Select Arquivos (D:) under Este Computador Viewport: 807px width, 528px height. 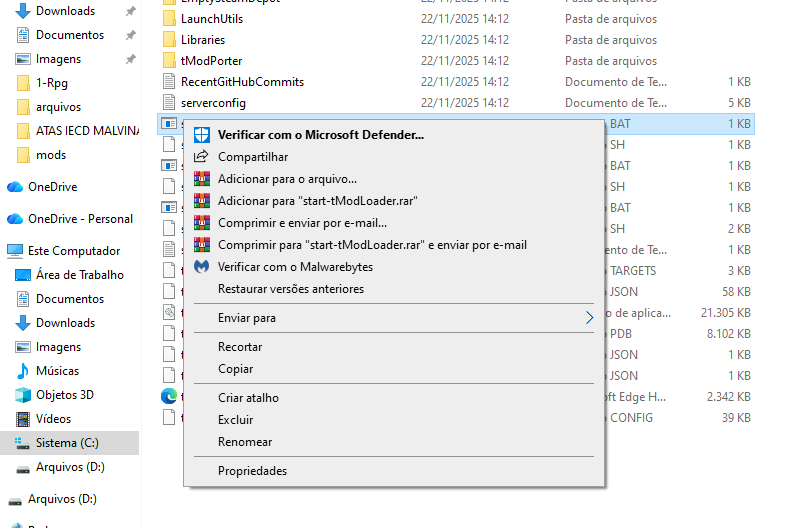click(70, 467)
